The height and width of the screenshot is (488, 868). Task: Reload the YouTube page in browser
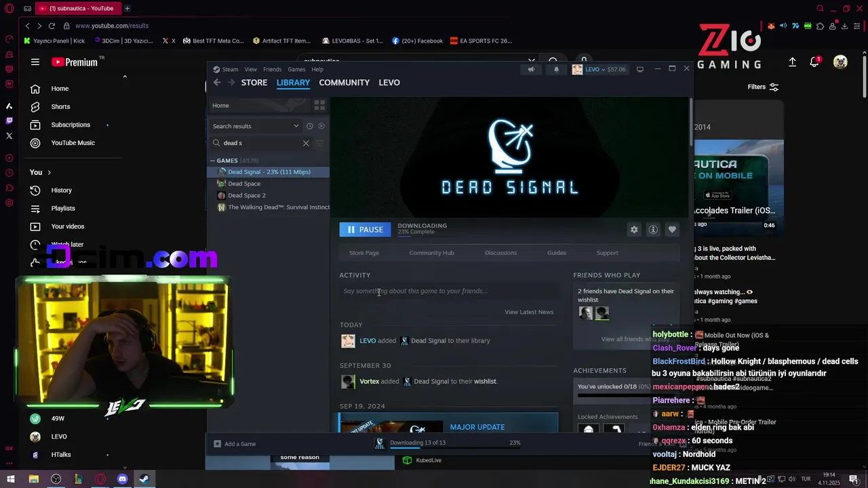[x=52, y=26]
